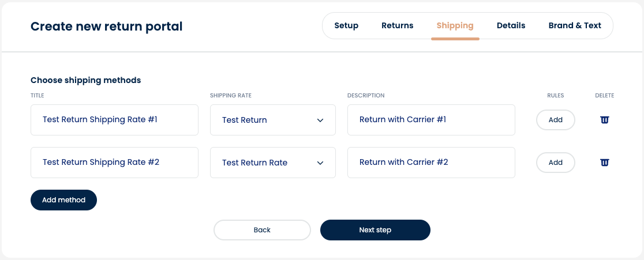This screenshot has width=644, height=260.
Task: Select the Test Return shipping rate combo box
Action: click(x=273, y=120)
